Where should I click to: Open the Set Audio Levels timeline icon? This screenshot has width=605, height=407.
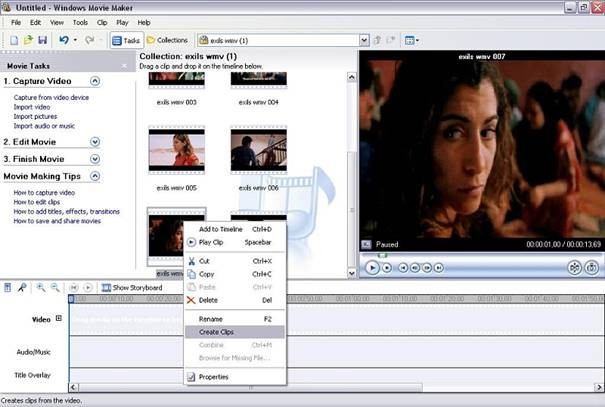pyautogui.click(x=8, y=287)
